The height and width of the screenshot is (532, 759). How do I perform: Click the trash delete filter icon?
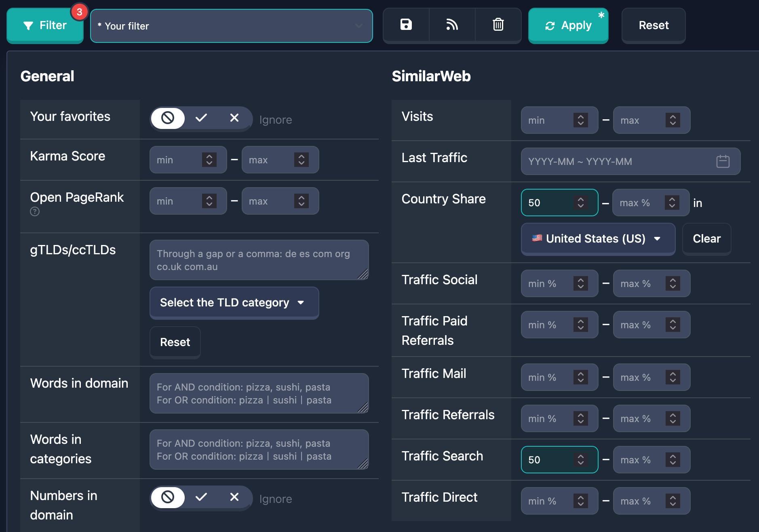pyautogui.click(x=498, y=25)
